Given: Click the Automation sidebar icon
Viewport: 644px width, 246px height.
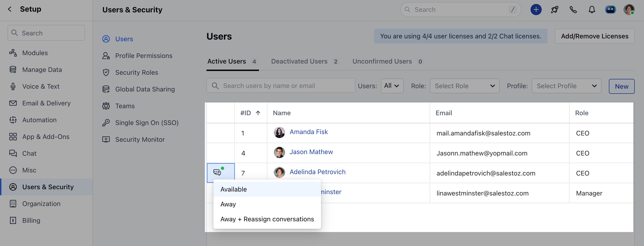Looking at the screenshot, I should tap(13, 120).
